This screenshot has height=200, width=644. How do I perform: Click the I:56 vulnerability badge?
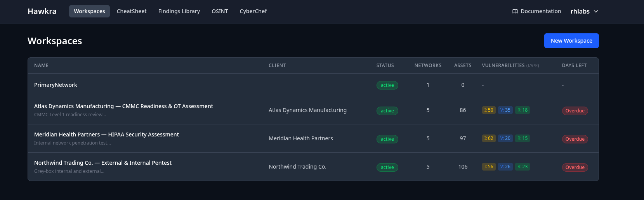coord(489,167)
